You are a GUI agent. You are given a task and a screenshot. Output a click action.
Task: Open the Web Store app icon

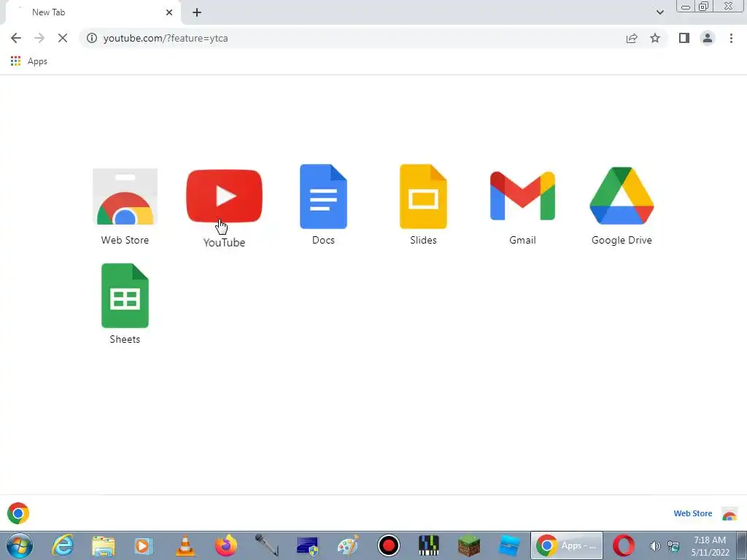(x=125, y=197)
